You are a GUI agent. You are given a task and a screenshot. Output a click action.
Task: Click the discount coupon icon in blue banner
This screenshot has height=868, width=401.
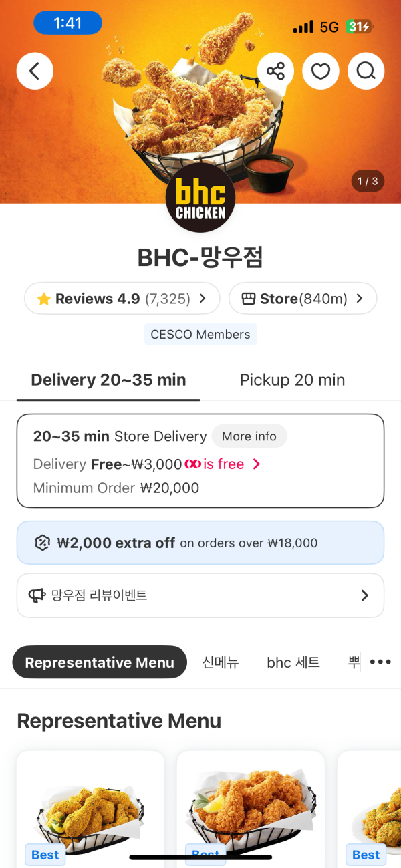[43, 543]
